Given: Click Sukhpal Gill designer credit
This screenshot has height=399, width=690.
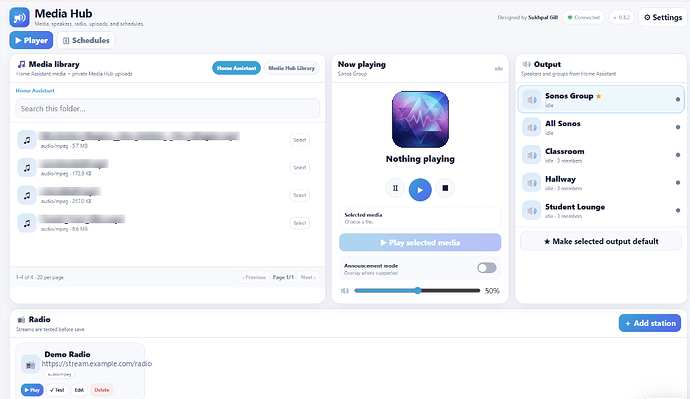Looking at the screenshot, I should tap(543, 18).
